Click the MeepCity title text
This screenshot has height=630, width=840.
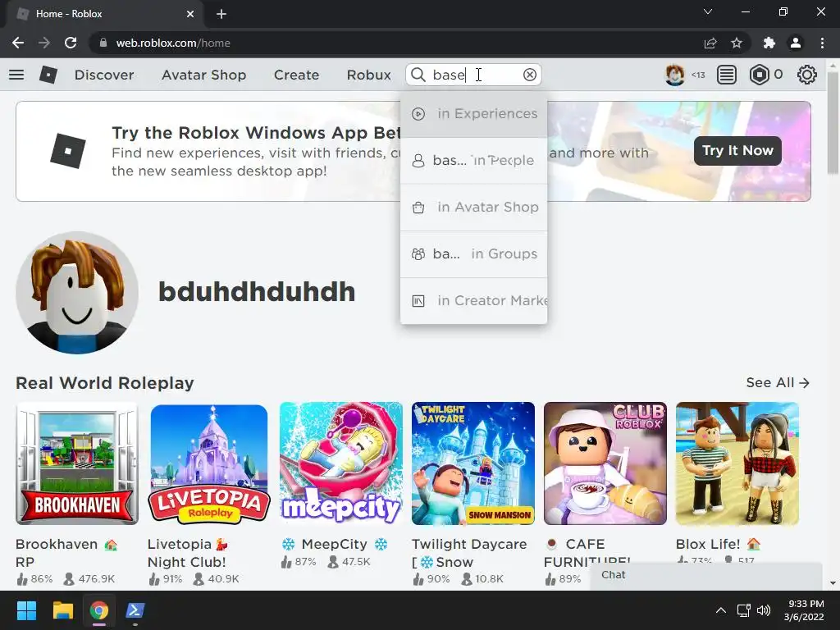(335, 545)
